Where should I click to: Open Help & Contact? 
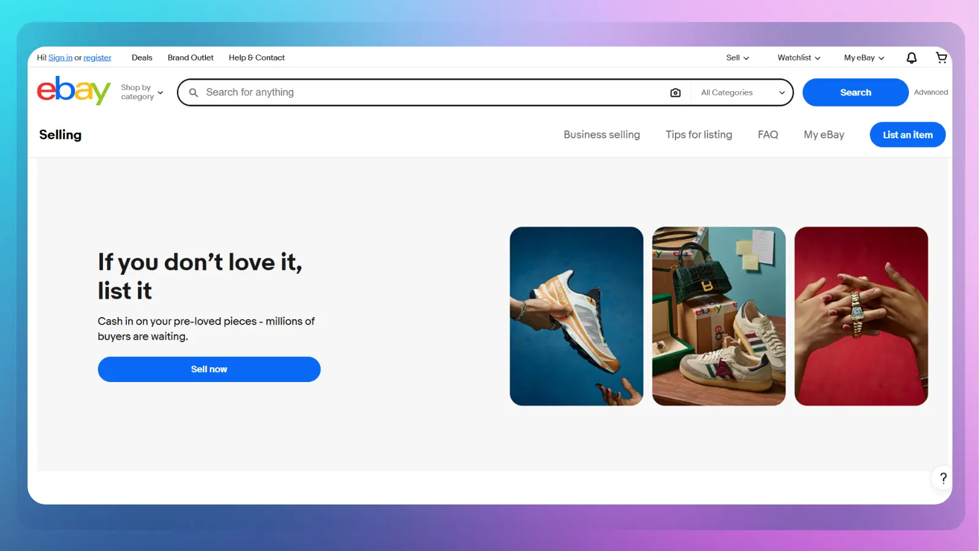[x=257, y=58]
